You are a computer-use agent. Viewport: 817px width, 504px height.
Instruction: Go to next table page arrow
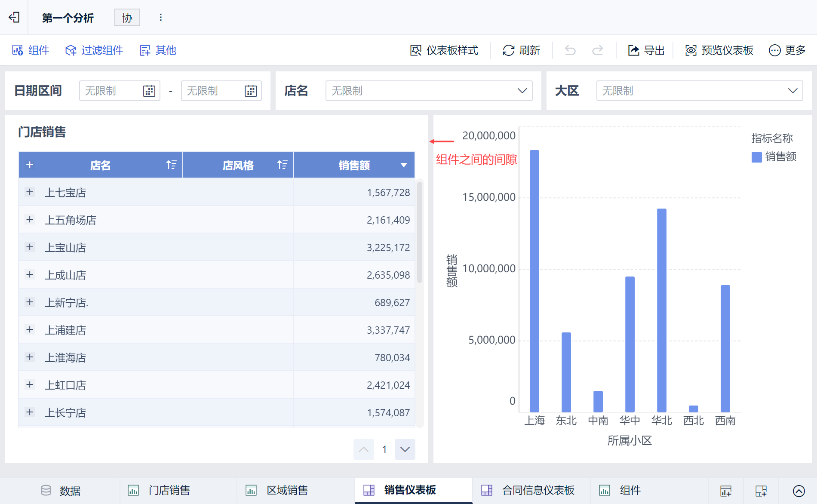tap(405, 449)
